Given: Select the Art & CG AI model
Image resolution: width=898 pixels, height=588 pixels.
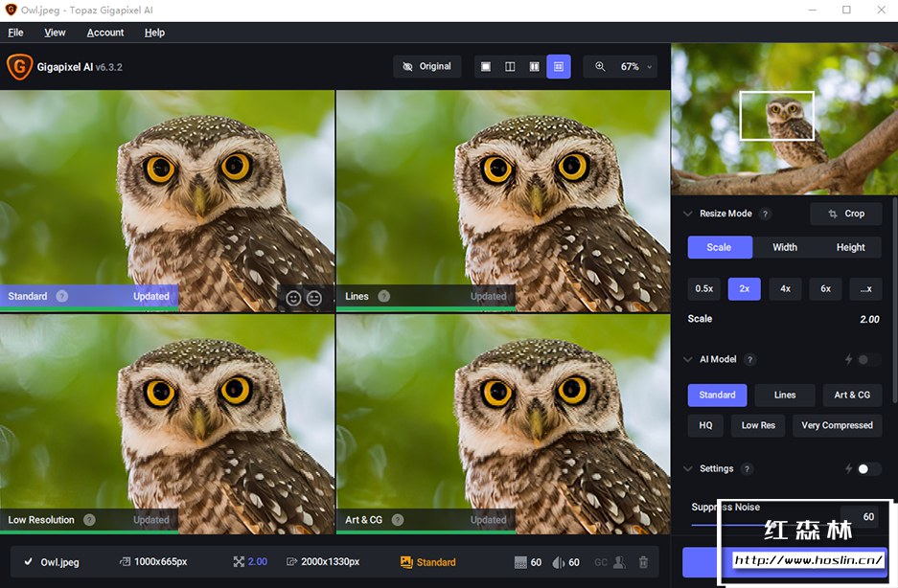Looking at the screenshot, I should pos(852,396).
